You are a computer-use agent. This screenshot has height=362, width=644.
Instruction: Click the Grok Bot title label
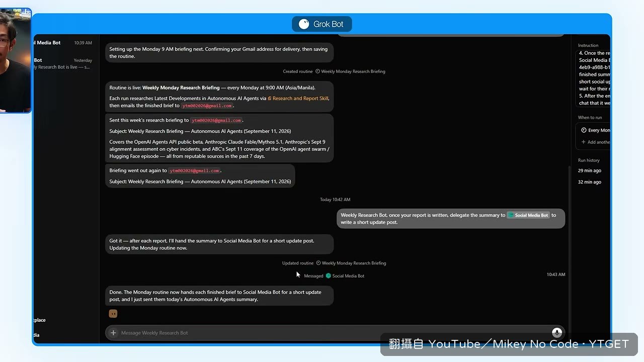tap(329, 24)
